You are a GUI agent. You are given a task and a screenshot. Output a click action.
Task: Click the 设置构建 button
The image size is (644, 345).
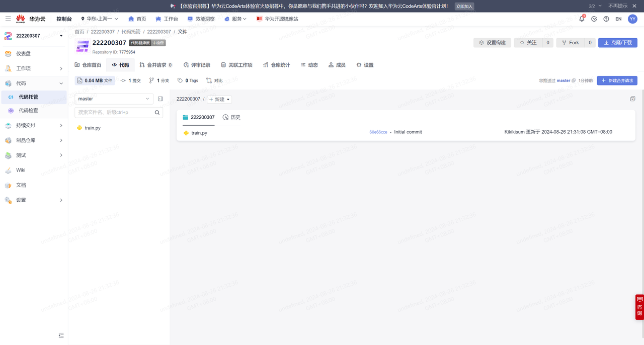click(492, 43)
